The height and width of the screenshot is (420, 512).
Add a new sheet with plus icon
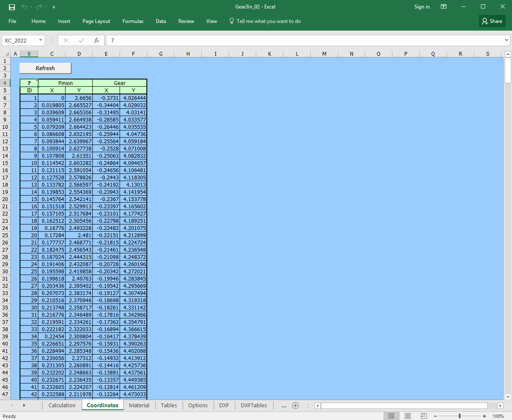pos(295,406)
